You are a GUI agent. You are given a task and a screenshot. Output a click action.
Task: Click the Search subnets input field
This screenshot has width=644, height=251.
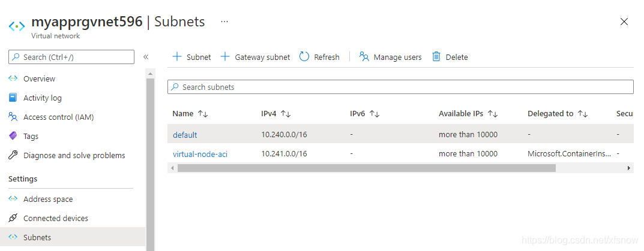[x=400, y=87]
